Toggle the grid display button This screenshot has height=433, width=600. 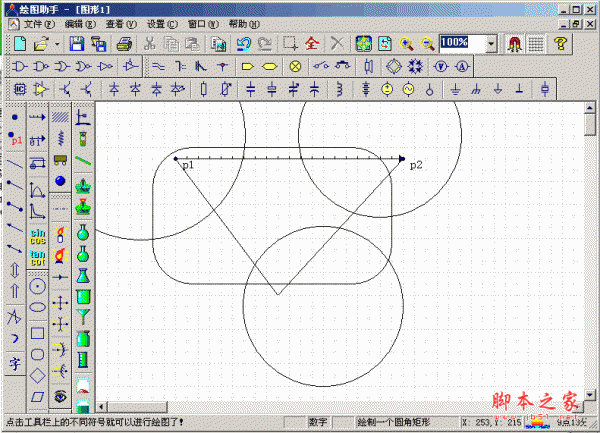536,44
